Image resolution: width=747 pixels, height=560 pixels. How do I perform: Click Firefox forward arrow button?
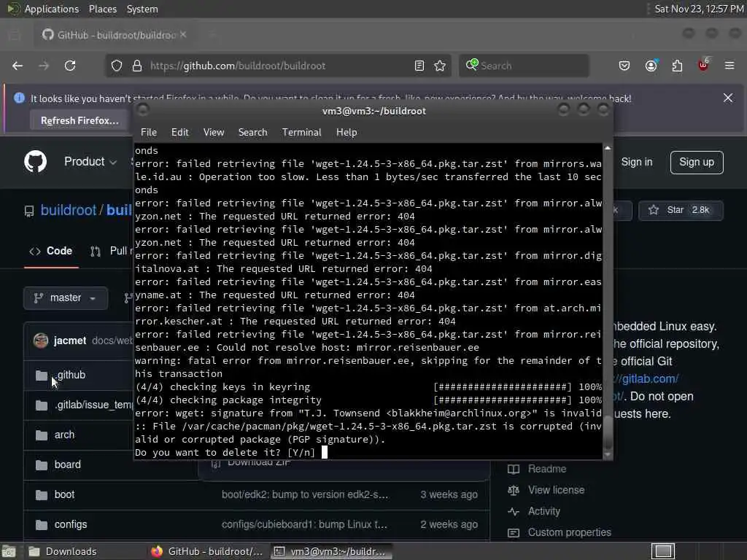[x=44, y=66]
